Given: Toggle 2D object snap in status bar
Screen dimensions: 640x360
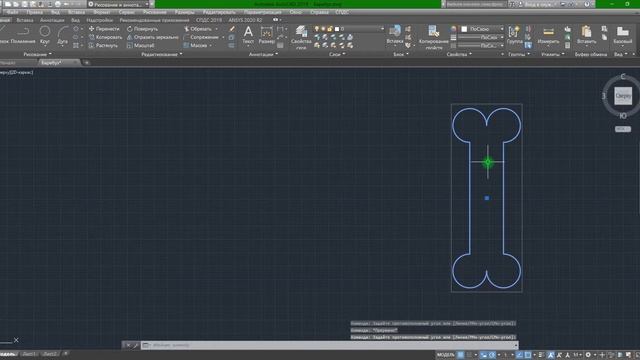Looking at the screenshot, I should (x=528, y=355).
